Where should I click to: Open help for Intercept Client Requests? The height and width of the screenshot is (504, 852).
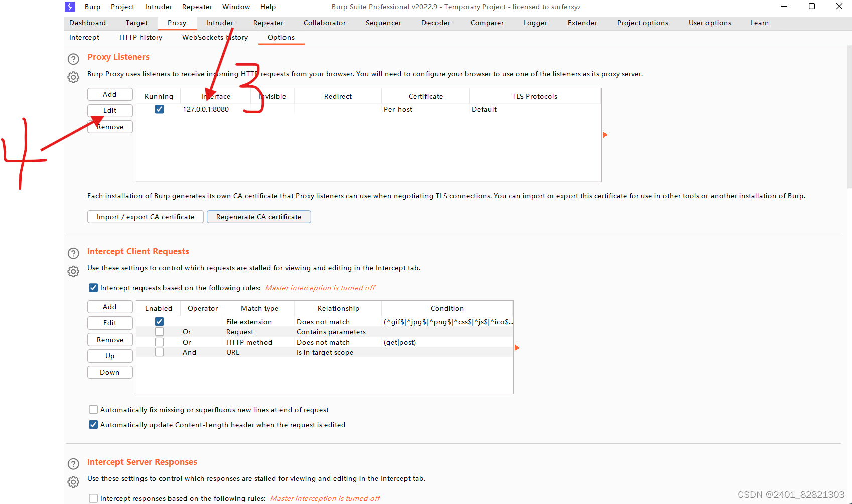[73, 253]
